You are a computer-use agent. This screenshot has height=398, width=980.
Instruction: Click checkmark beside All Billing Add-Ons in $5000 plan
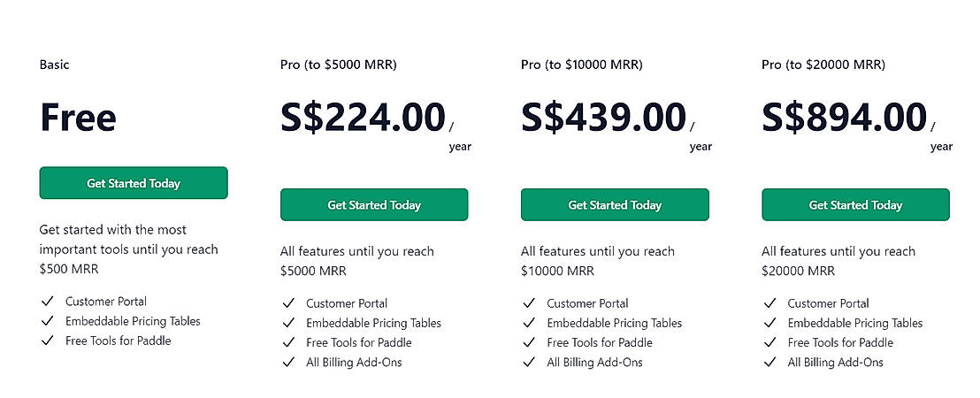287,362
